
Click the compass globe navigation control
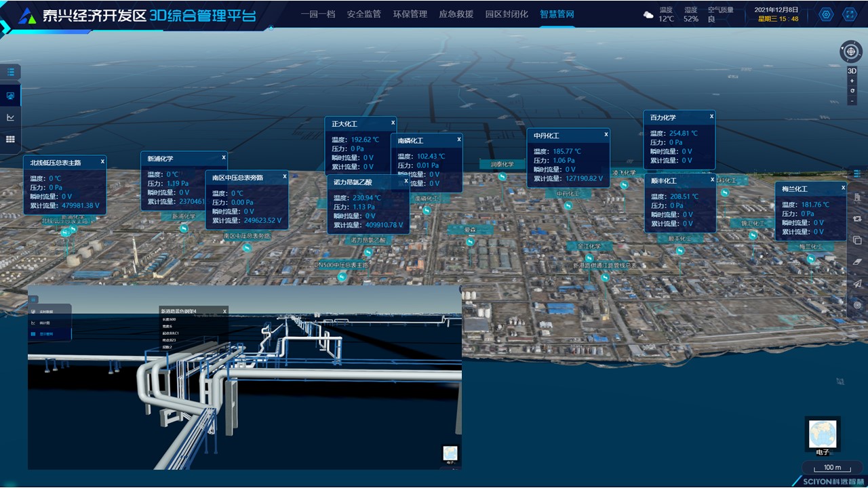[x=851, y=52]
